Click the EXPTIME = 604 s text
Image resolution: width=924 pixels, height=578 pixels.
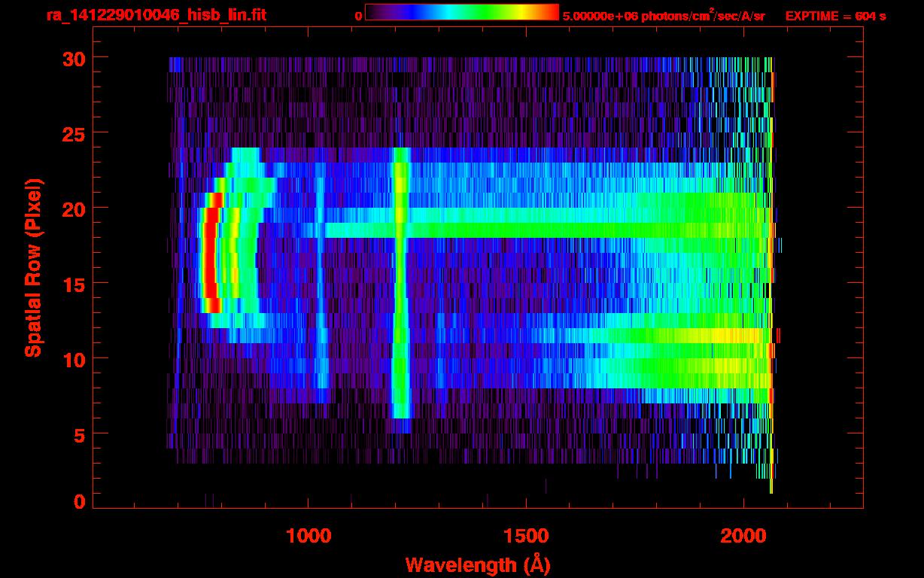(835, 16)
